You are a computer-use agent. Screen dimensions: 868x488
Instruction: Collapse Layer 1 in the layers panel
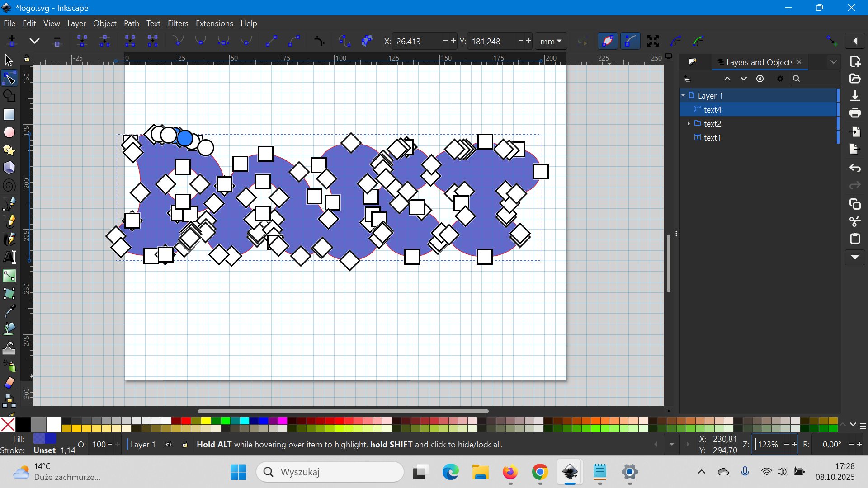[683, 95]
